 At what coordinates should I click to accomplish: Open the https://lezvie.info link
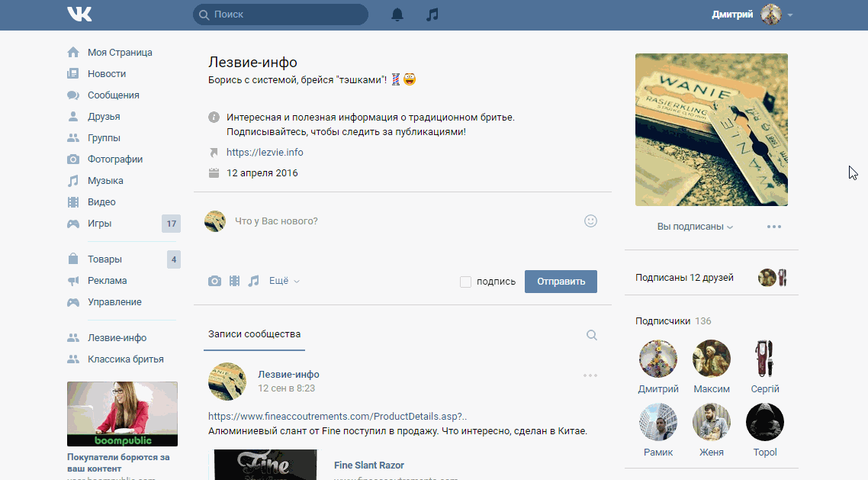click(265, 153)
